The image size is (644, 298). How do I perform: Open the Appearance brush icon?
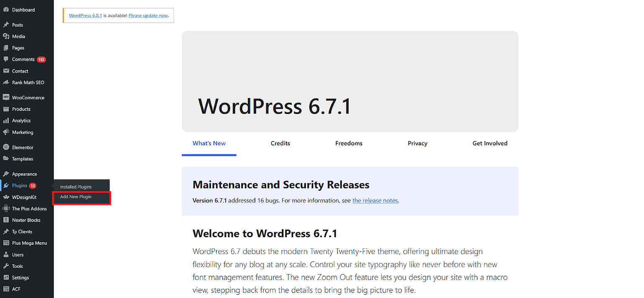tap(6, 174)
